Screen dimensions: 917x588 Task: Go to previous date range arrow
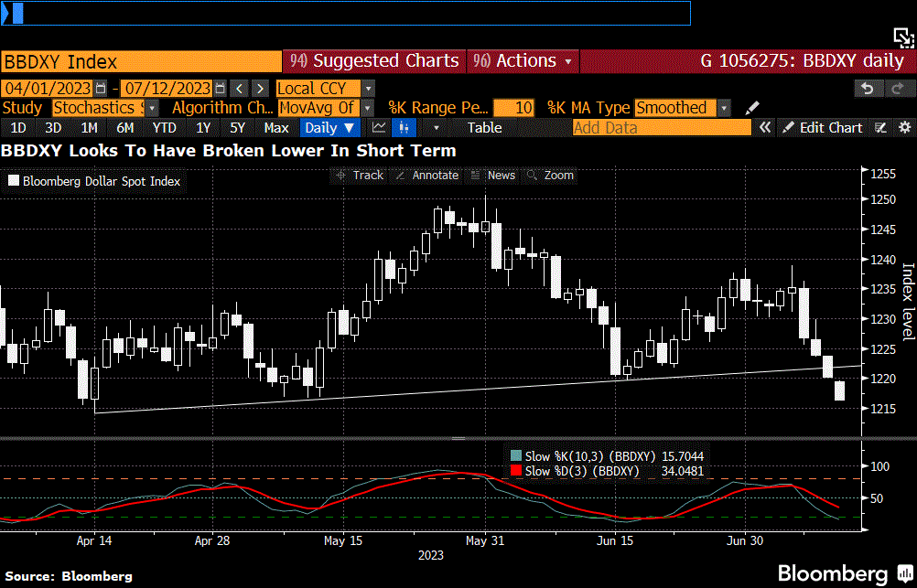coord(239,89)
